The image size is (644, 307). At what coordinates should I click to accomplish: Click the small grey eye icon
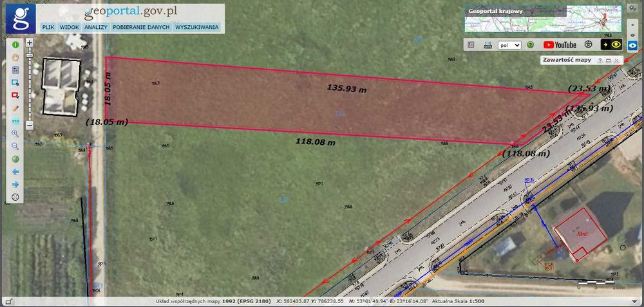tap(633, 35)
